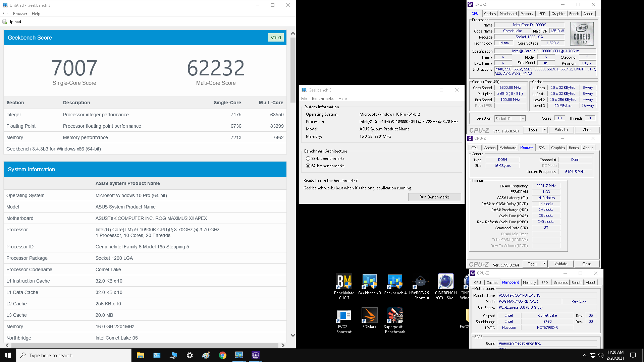The height and width of the screenshot is (362, 644).
Task: Switch to Geekbench taskbar button
Action: tap(239, 355)
